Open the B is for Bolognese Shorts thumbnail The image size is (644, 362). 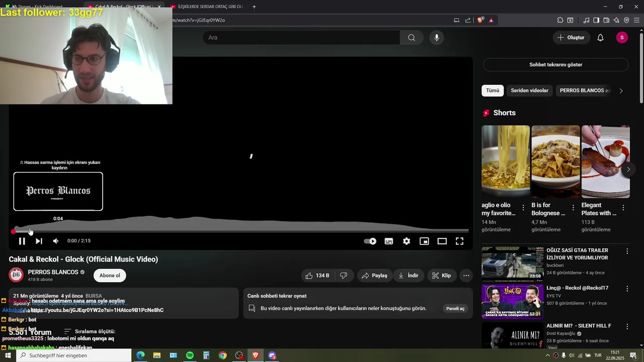coord(555,161)
